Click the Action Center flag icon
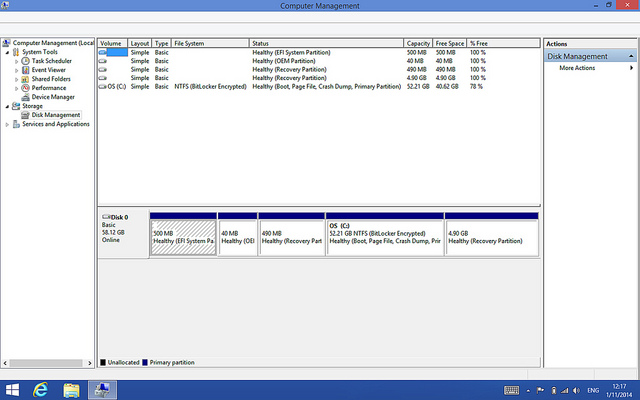 540,390
